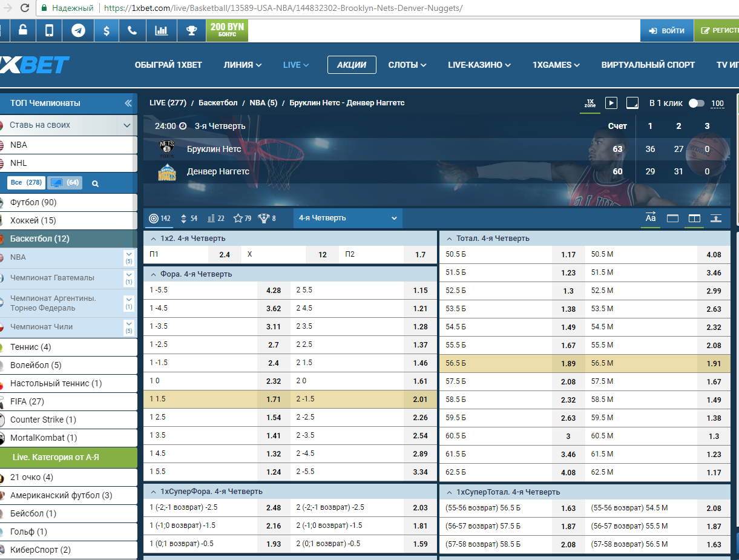739x560 pixels.
Task: Expand the sidebar NBA (5) chevron
Action: (x=128, y=258)
